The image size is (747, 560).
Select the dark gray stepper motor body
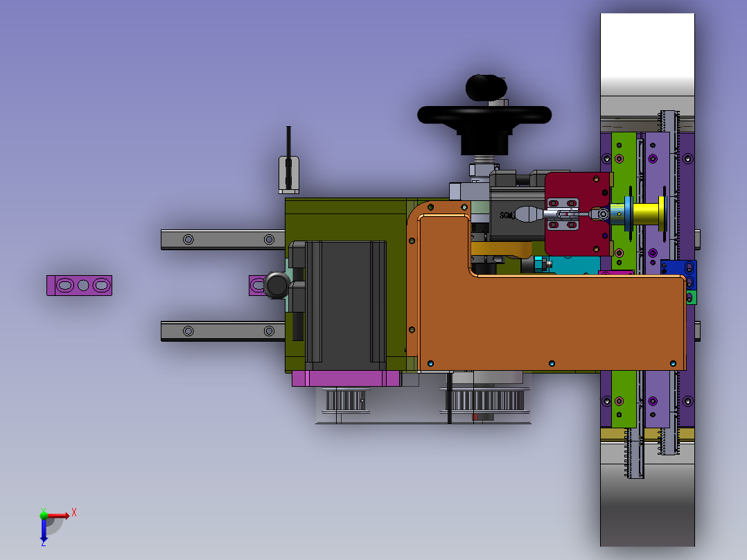coord(345,305)
